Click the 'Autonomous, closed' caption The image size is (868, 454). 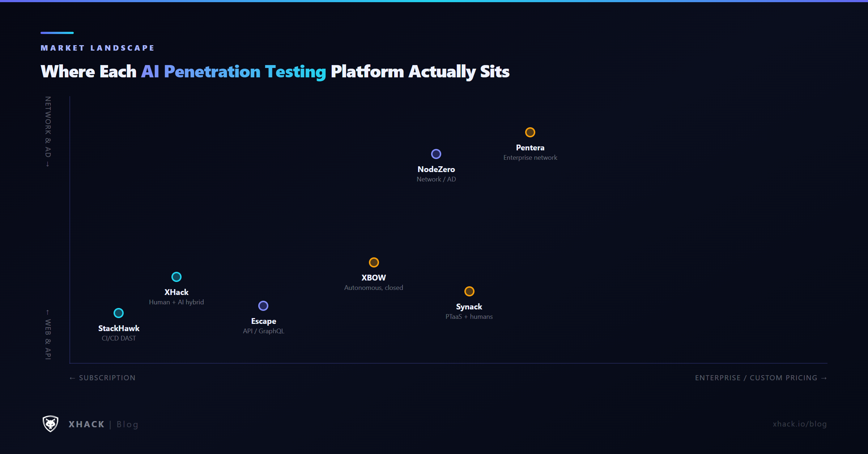pyautogui.click(x=374, y=288)
